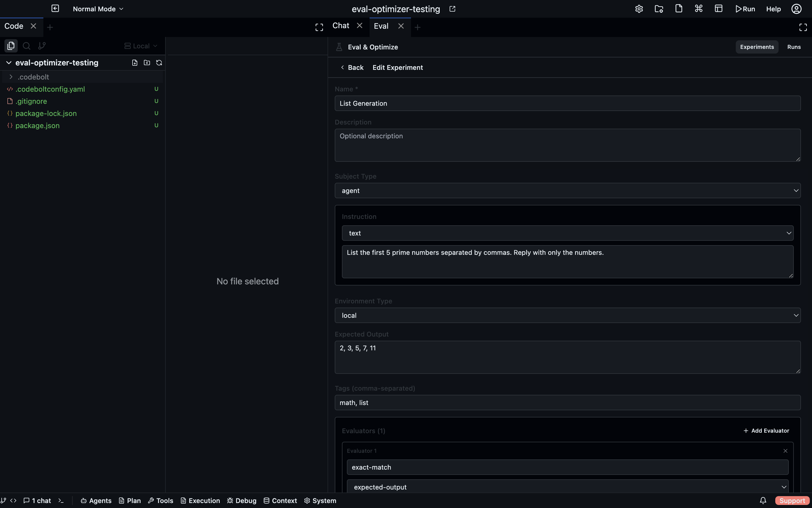Open the Subject Type agent dropdown
This screenshot has height=508, width=812.
tap(567, 190)
